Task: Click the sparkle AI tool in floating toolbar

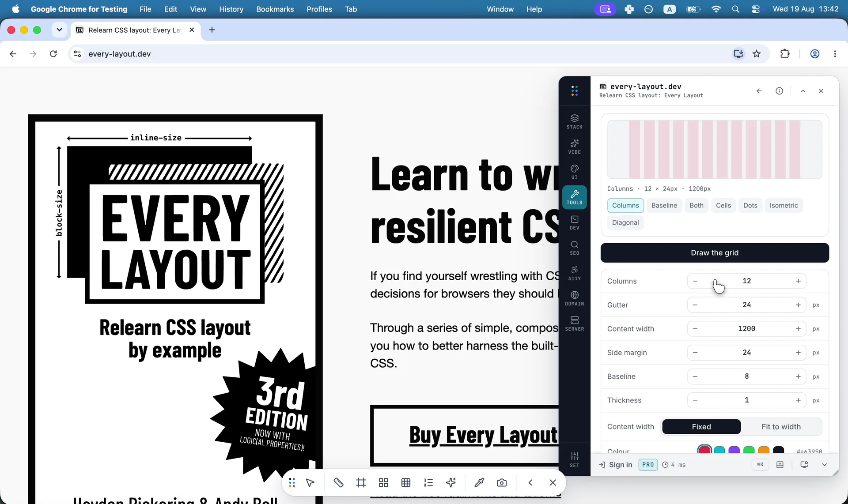Action: point(450,483)
